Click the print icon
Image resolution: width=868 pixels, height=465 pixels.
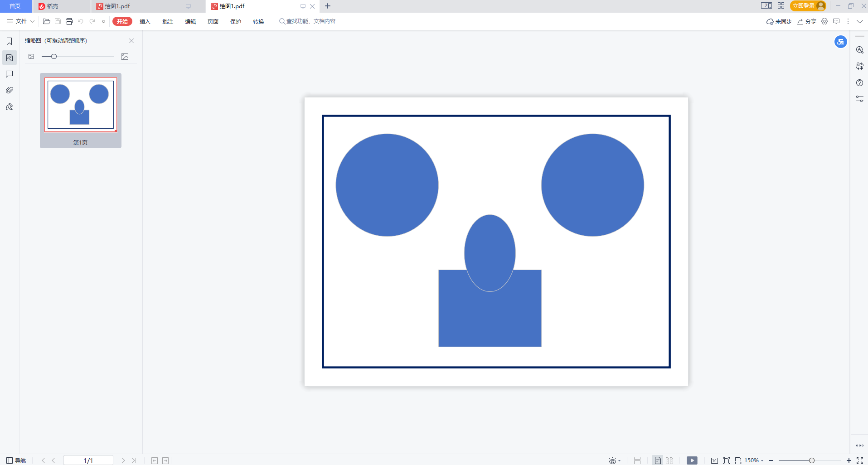[69, 21]
